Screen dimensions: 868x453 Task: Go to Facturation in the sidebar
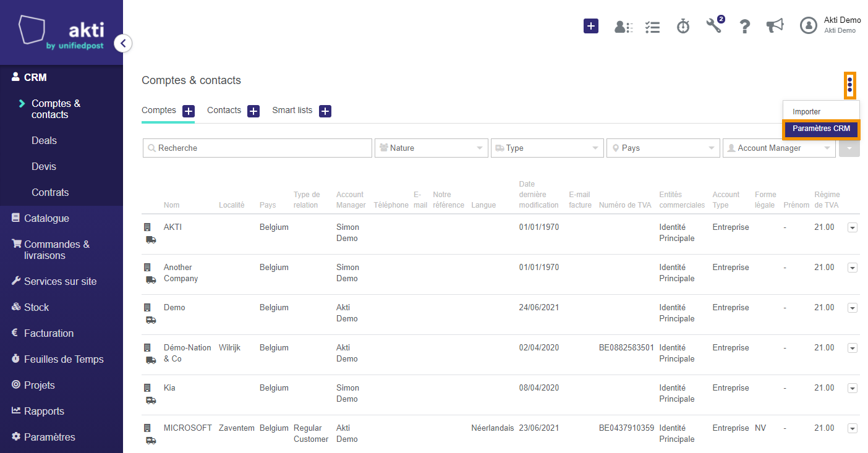coord(49,334)
